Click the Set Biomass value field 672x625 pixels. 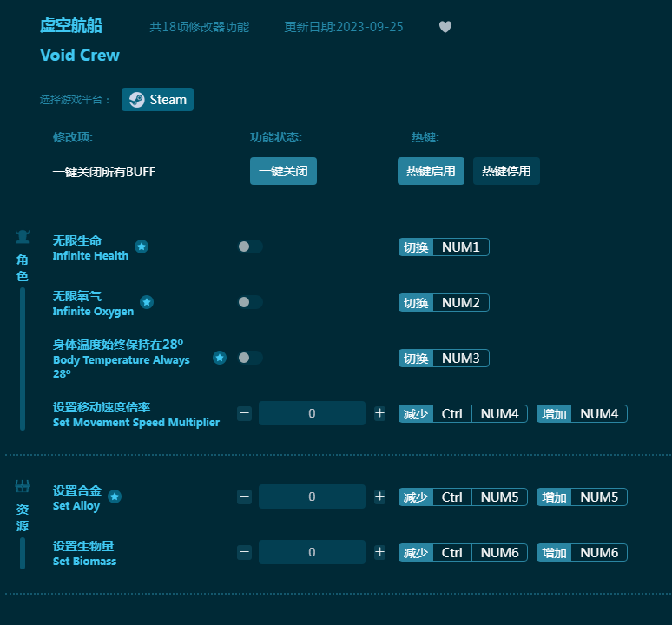(312, 552)
